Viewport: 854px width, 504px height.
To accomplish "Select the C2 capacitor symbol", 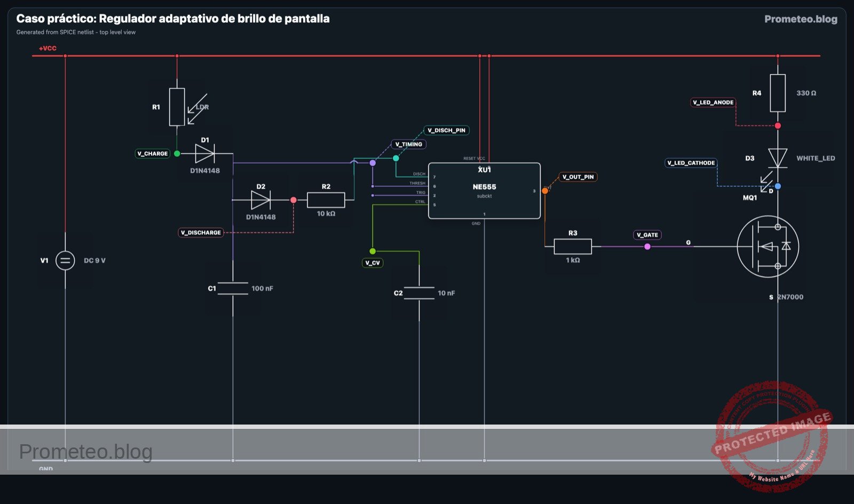I will pos(419,293).
